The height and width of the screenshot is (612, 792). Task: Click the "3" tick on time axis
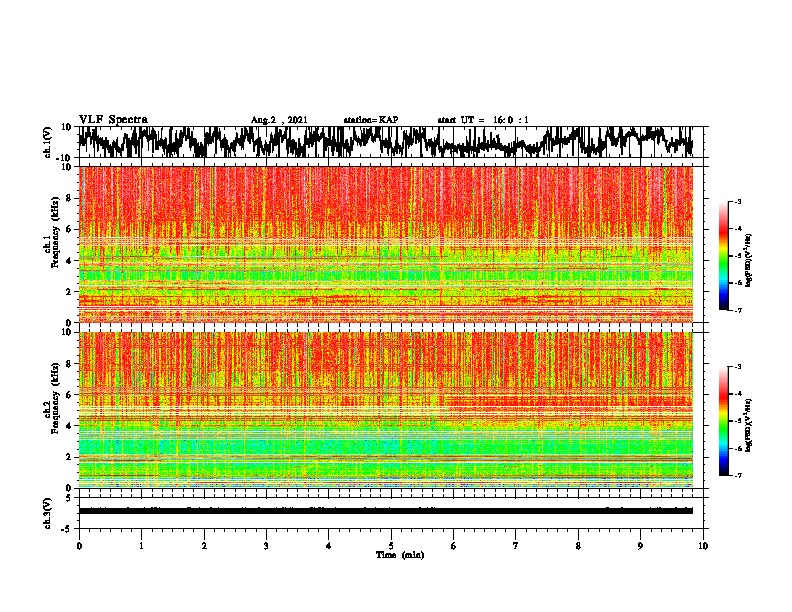(x=266, y=546)
